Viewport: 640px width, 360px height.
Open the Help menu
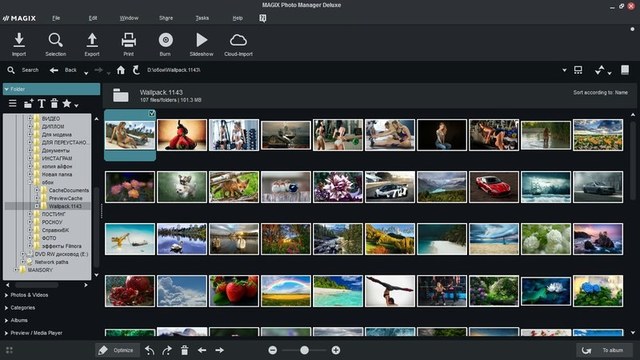238,18
